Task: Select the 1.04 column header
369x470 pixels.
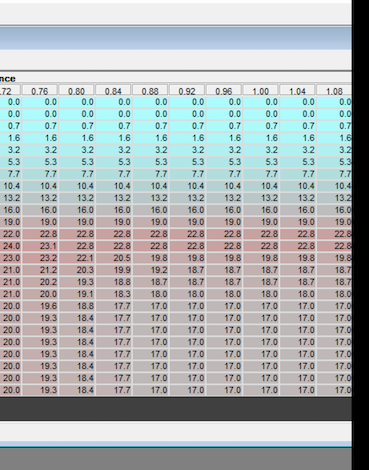Action: [x=298, y=90]
